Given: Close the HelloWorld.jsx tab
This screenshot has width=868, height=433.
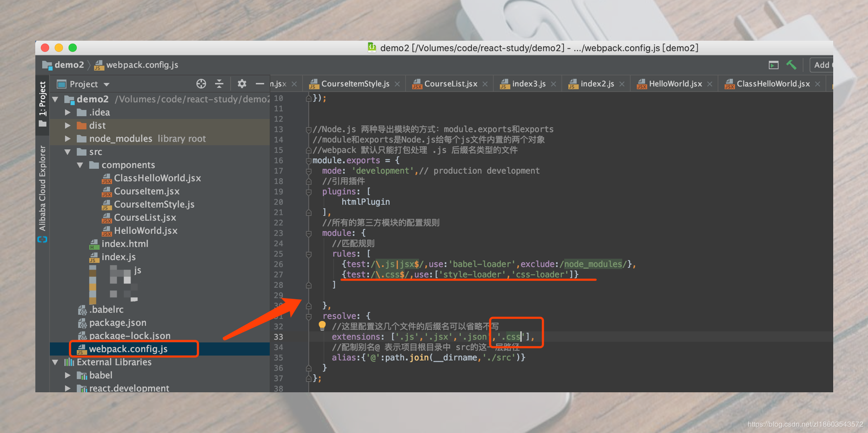Looking at the screenshot, I should coord(710,84).
